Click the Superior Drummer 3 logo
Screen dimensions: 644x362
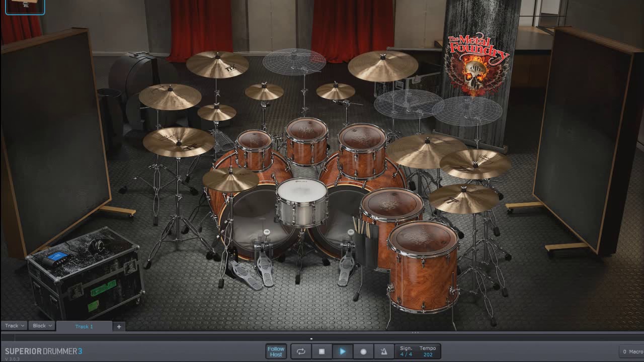point(43,351)
